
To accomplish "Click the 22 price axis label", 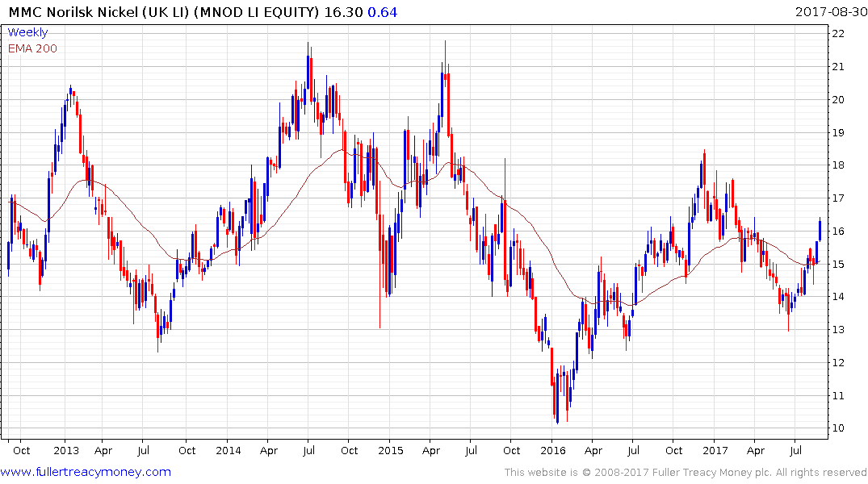I will (x=838, y=34).
